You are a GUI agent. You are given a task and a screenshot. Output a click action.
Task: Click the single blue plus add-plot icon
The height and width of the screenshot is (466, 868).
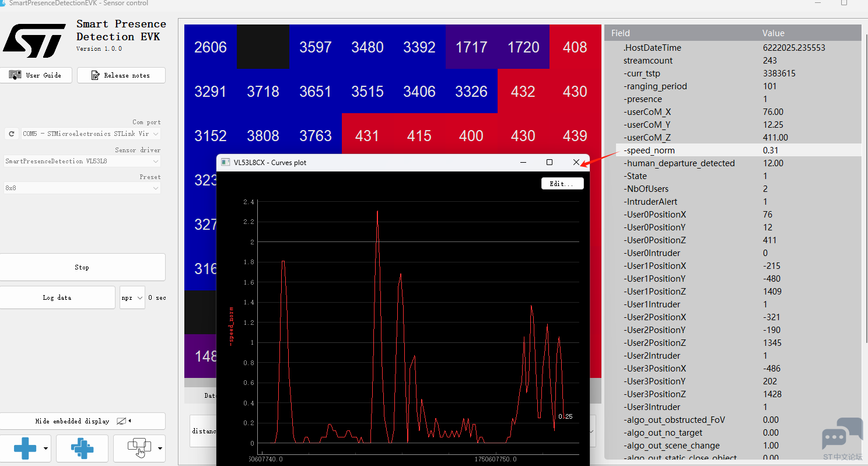25,449
